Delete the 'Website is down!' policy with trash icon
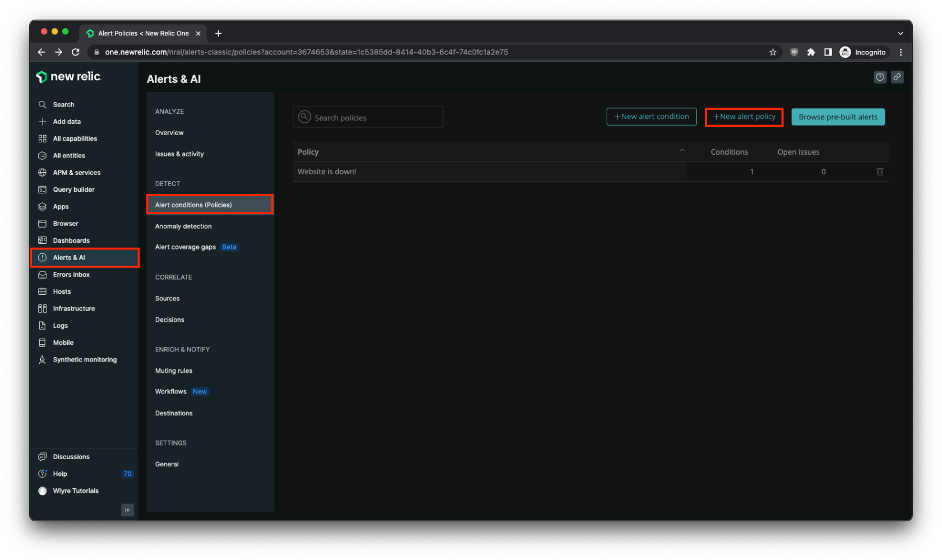Viewport: 942px width, 560px height. tap(879, 172)
